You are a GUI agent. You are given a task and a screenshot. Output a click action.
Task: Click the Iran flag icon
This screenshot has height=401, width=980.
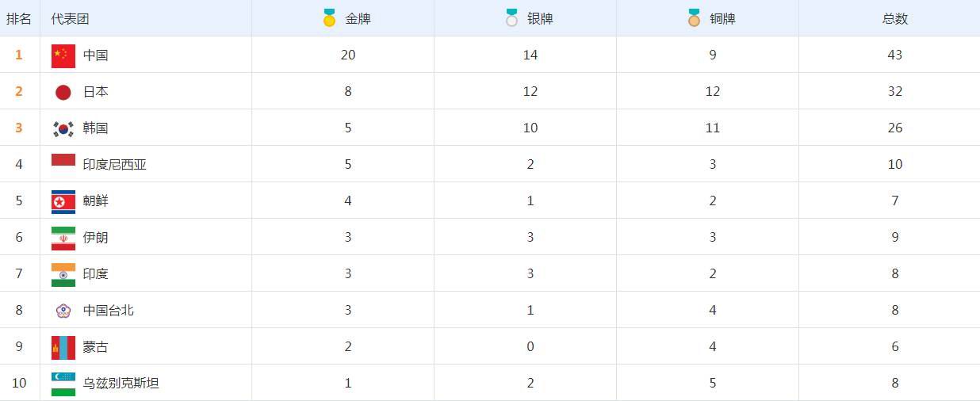63,238
